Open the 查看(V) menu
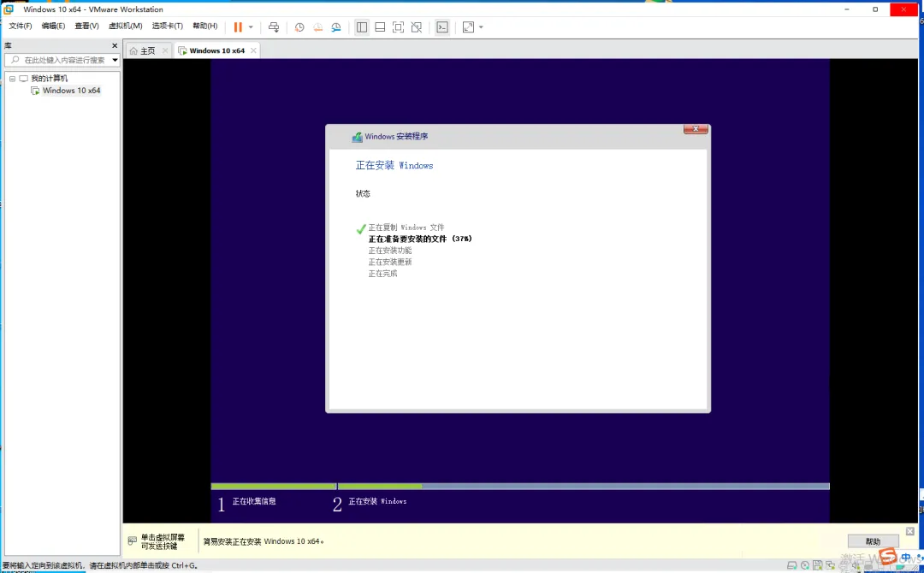Viewport: 924px width, 573px height. tap(86, 26)
